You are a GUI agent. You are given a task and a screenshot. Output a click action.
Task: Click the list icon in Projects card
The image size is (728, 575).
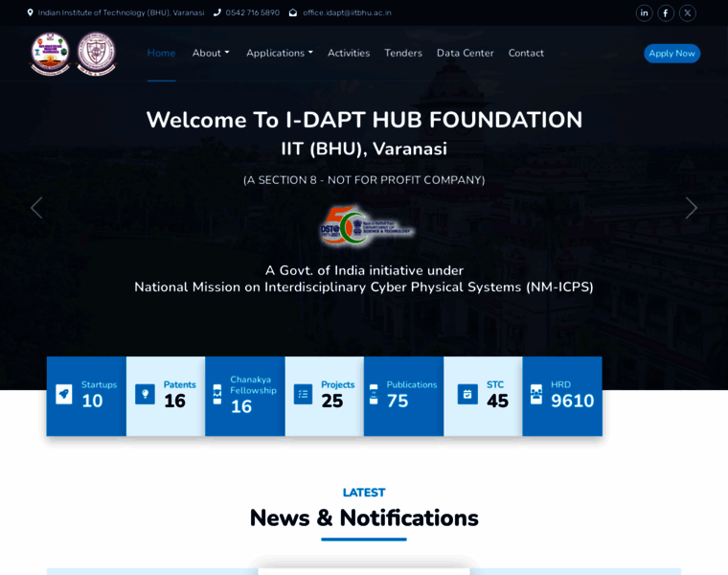tap(304, 394)
